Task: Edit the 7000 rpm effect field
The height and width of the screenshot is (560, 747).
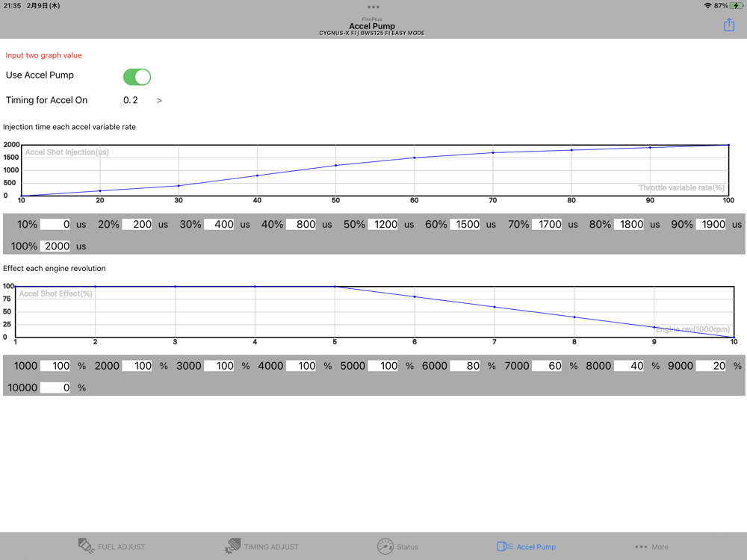Action: click(x=547, y=366)
